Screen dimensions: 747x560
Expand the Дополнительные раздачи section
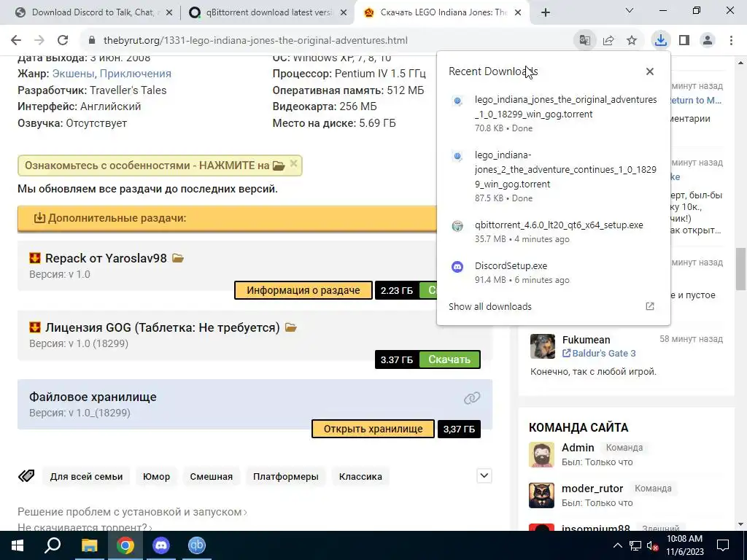coord(228,218)
